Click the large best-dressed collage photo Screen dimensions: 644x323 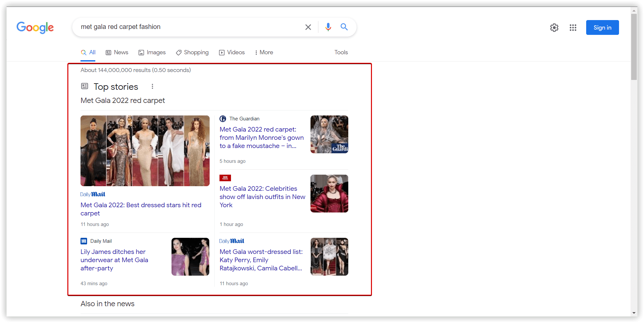[x=145, y=151]
